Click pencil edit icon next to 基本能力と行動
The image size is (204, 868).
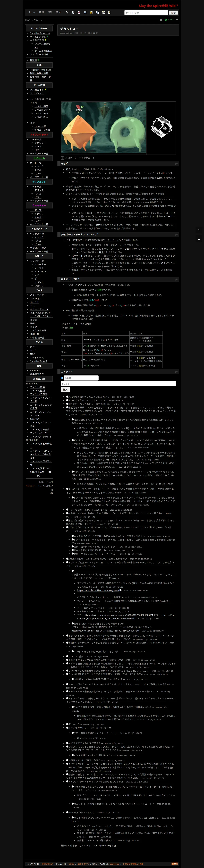(x=78, y=279)
